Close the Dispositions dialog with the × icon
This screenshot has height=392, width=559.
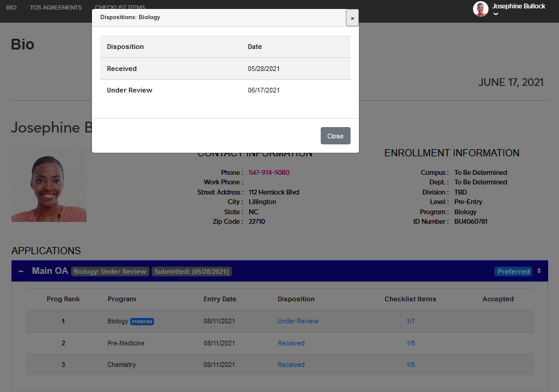(x=352, y=18)
